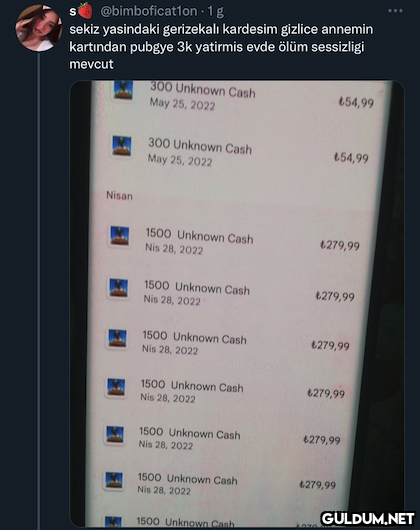Viewport: 420px width, 530px height.
Task: Click the PUBG icon of second 300 Unknown Cash row
Action: pyautogui.click(x=121, y=146)
